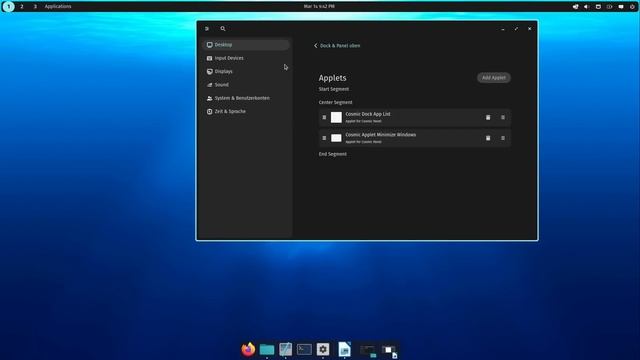The height and width of the screenshot is (360, 640).
Task: Switch to workspace 3 in top panel
Action: (35, 7)
